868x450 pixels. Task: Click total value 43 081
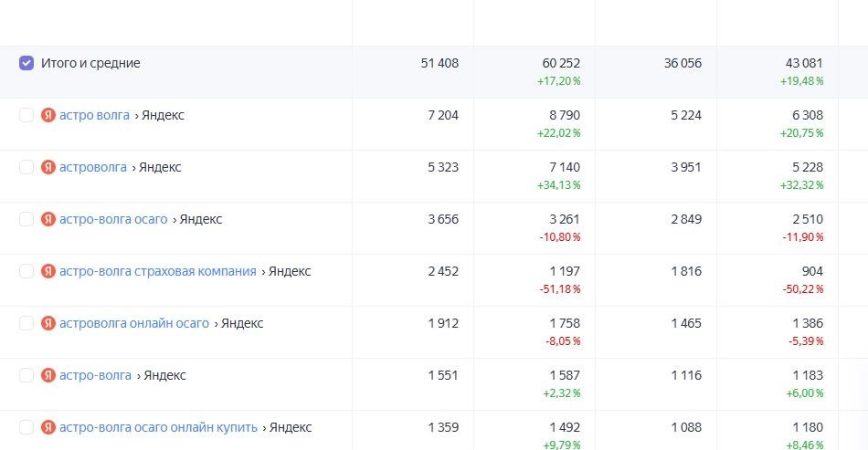pyautogui.click(x=804, y=63)
